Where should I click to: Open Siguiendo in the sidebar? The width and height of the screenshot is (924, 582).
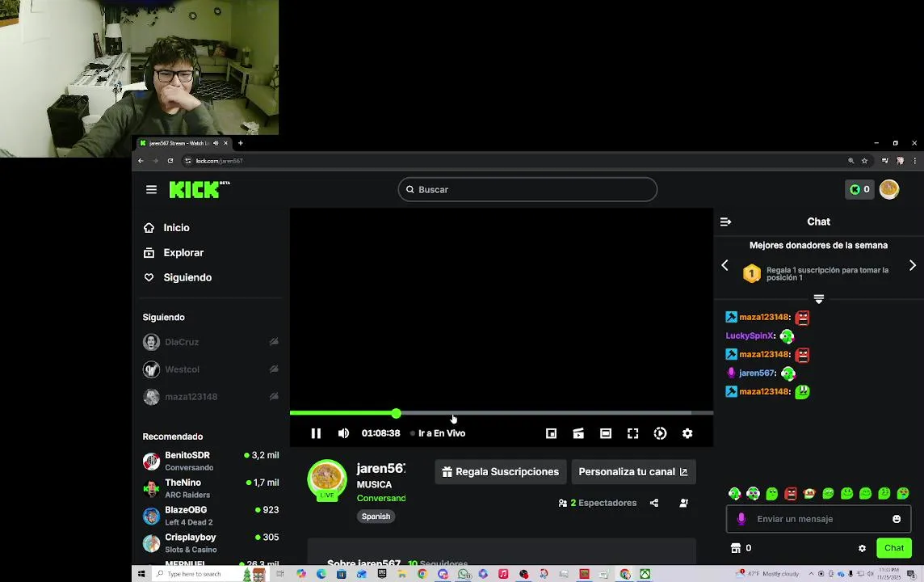[178, 277]
